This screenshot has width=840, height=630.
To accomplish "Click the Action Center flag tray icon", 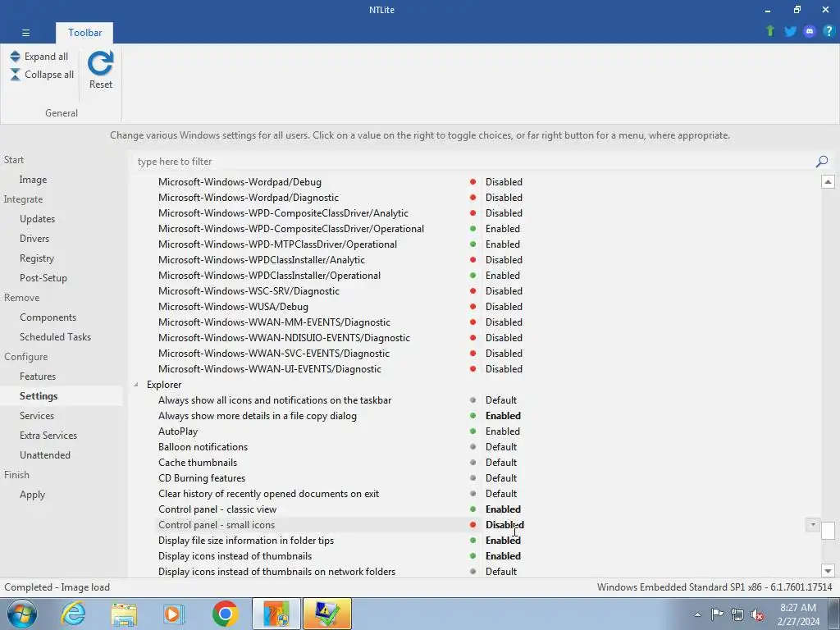I will pyautogui.click(x=717, y=614).
